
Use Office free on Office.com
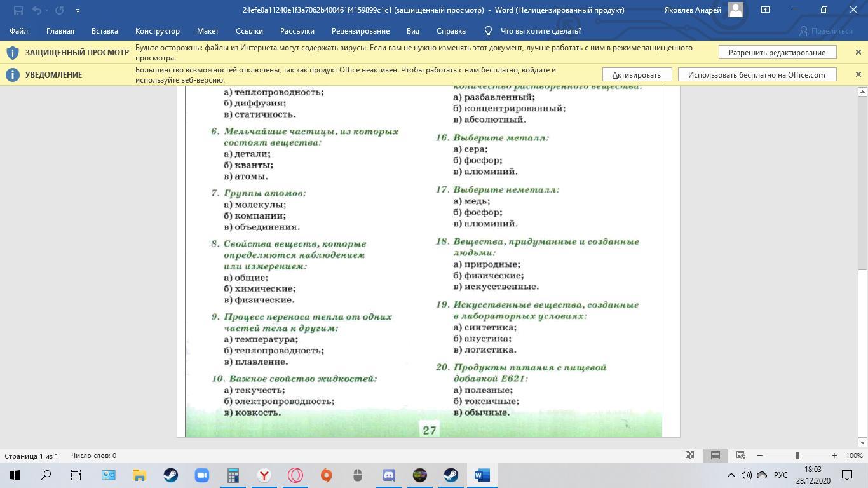(756, 74)
